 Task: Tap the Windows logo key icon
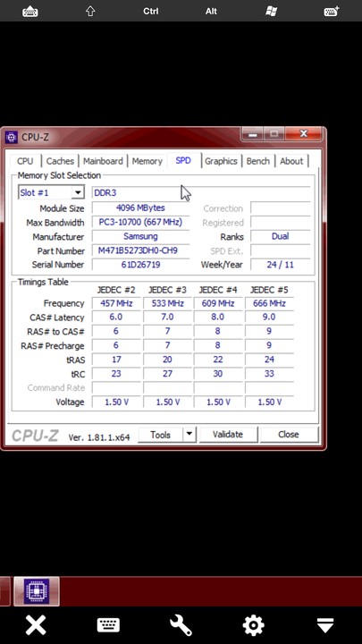271,11
